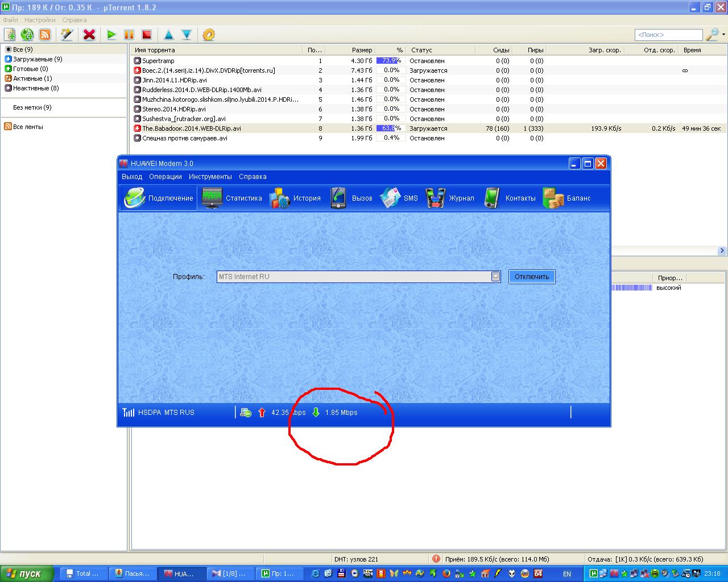Pause the torrent using the toolbar pause icon
728x582 pixels.
tap(129, 35)
